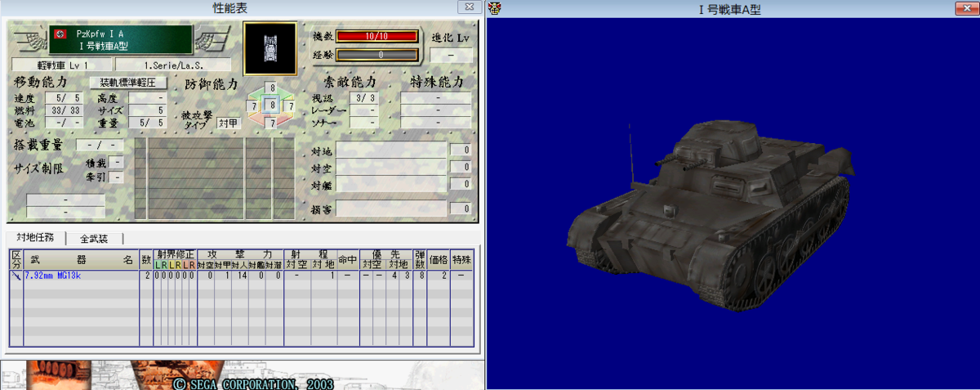980x390 pixels.
Task: Click the 損害 damage value 0
Action: (x=462, y=208)
